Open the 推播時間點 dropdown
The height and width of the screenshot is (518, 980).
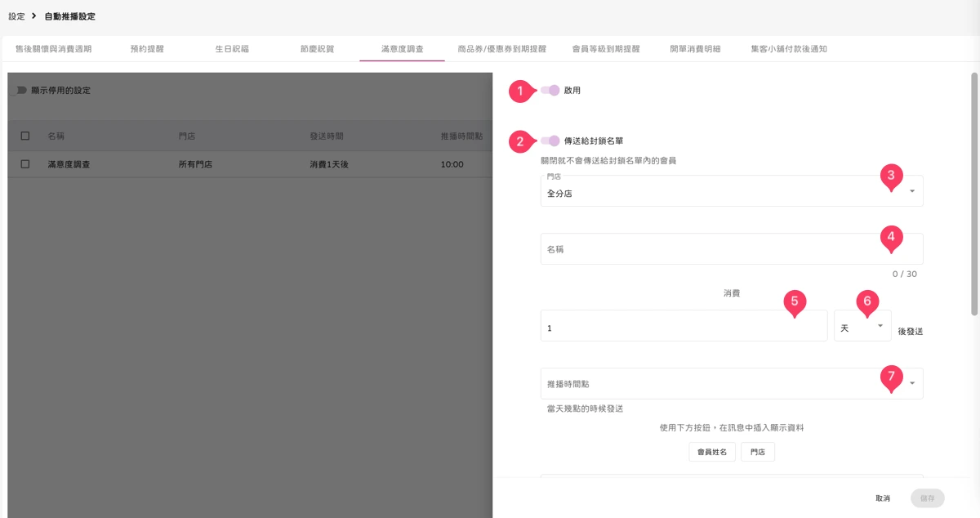pyautogui.click(x=732, y=383)
